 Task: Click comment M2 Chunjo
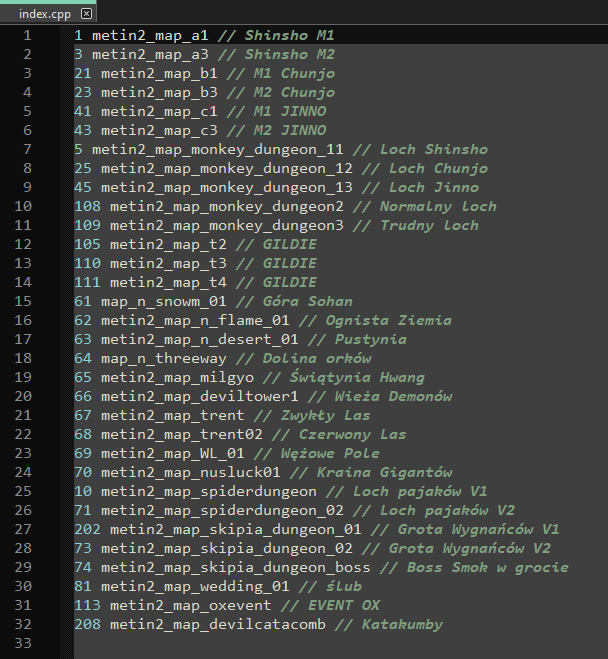click(294, 92)
